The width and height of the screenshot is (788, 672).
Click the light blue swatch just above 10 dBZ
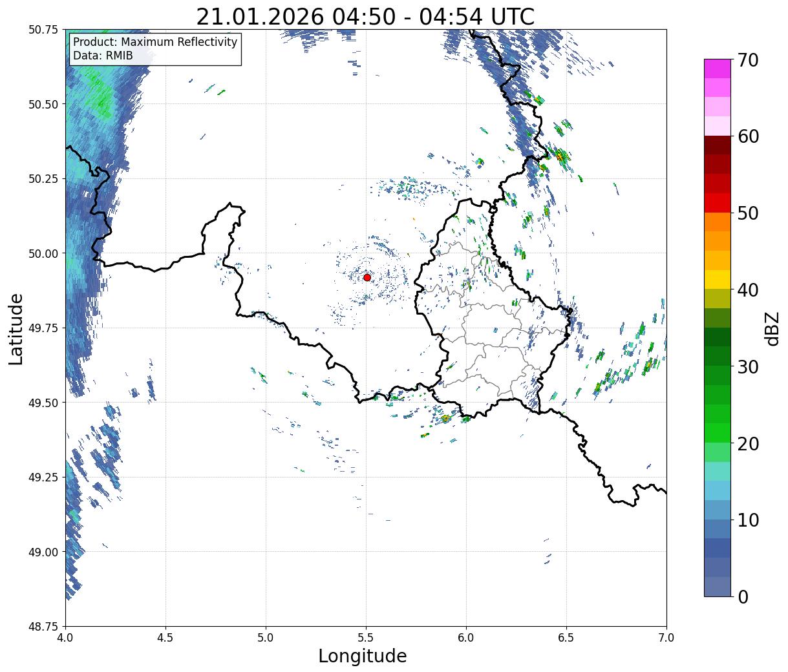coord(718,509)
